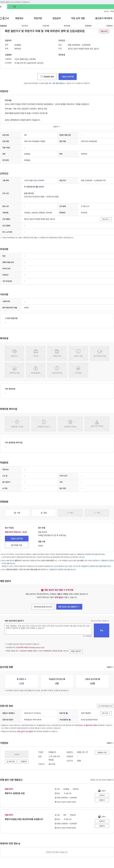Click the company LOGO thumbnail
The width and height of the screenshot is (114, 868).
click(17, 754)
